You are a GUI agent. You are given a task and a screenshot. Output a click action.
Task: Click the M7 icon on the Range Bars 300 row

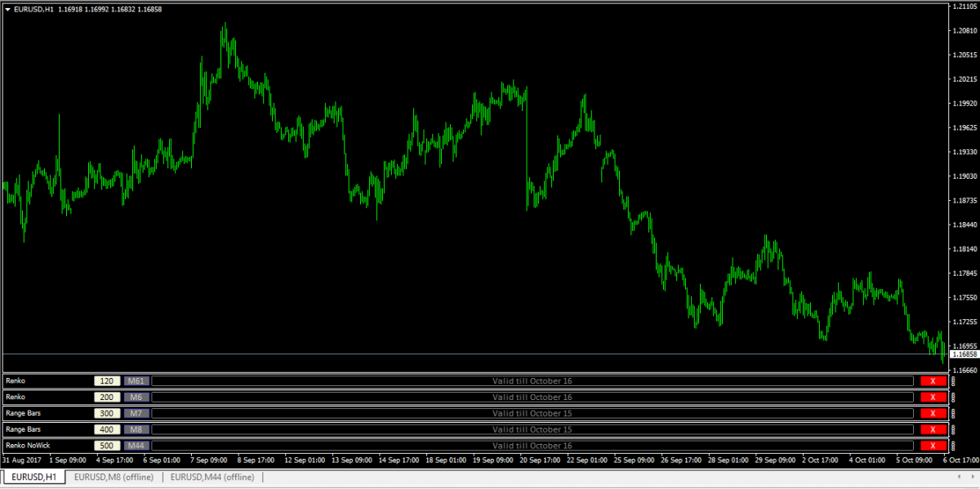coord(135,413)
